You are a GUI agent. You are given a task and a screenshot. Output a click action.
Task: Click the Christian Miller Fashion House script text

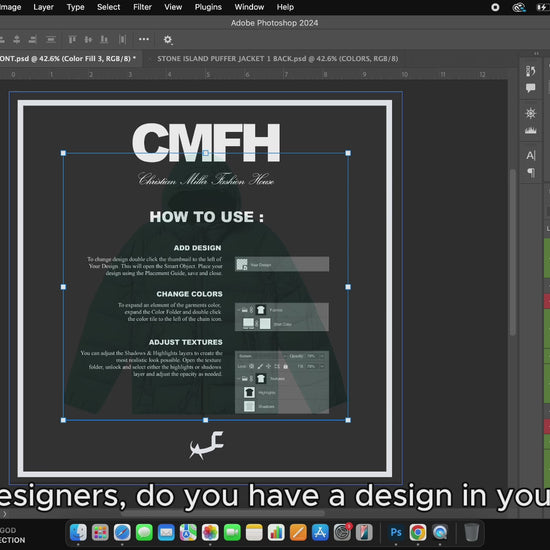206,179
